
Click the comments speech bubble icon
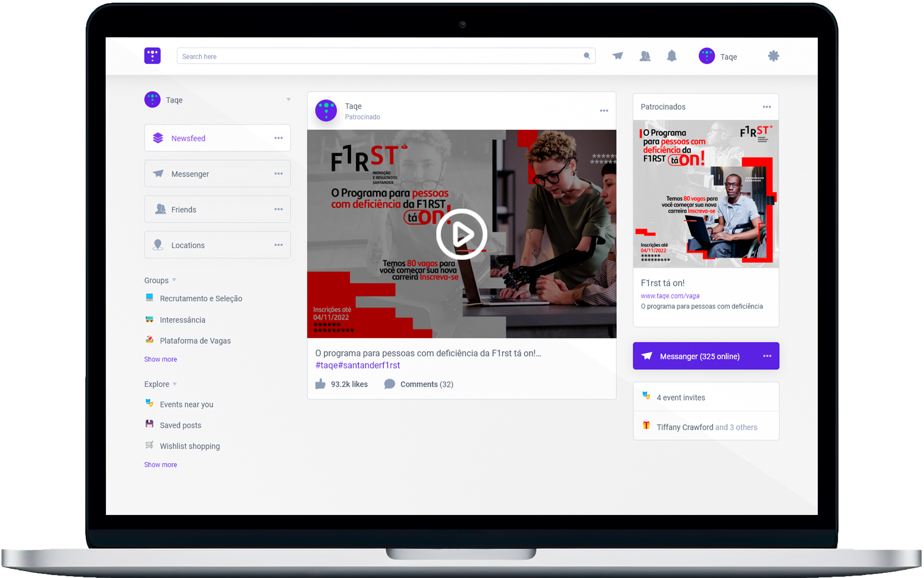click(x=389, y=384)
